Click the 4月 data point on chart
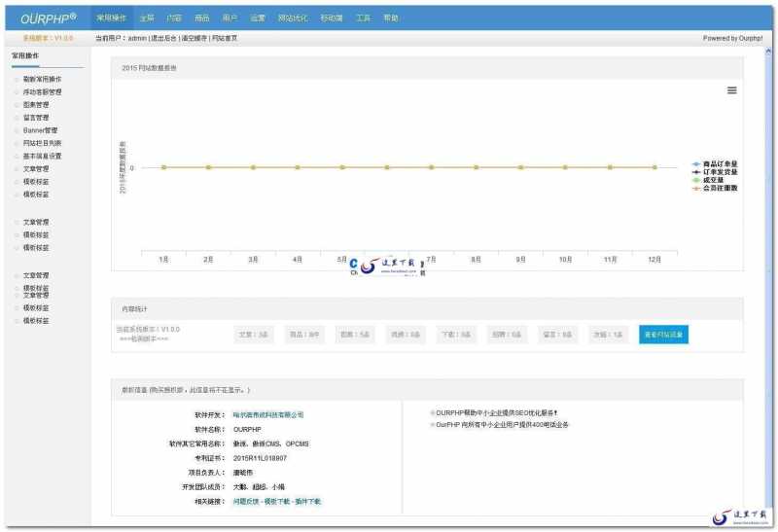This screenshot has width=778, height=532. 298,167
